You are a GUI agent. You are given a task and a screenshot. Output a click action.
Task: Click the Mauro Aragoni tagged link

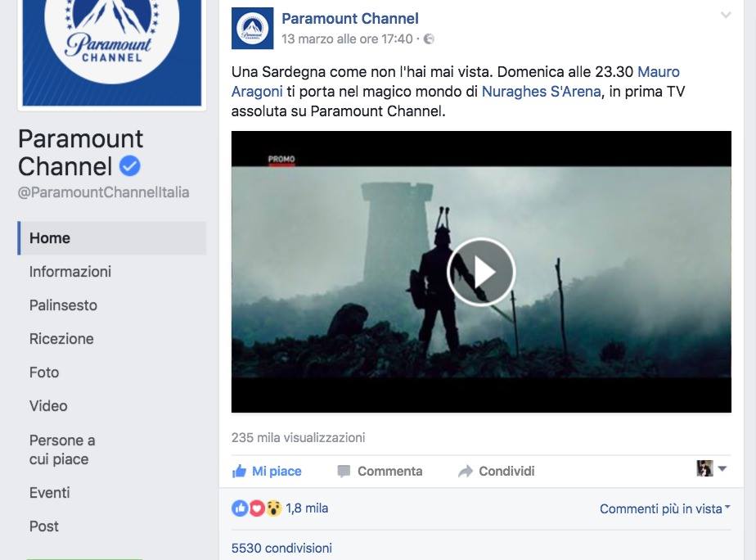[x=456, y=82]
